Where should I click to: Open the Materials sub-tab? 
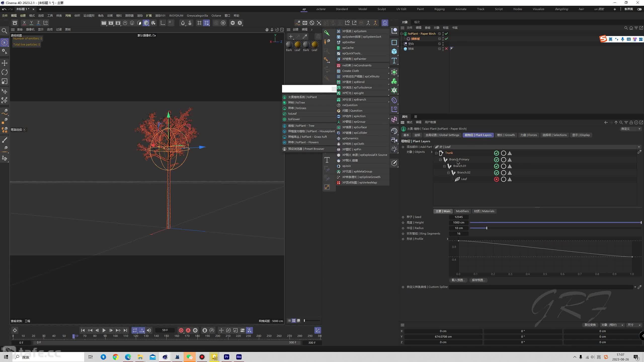pyautogui.click(x=484, y=211)
